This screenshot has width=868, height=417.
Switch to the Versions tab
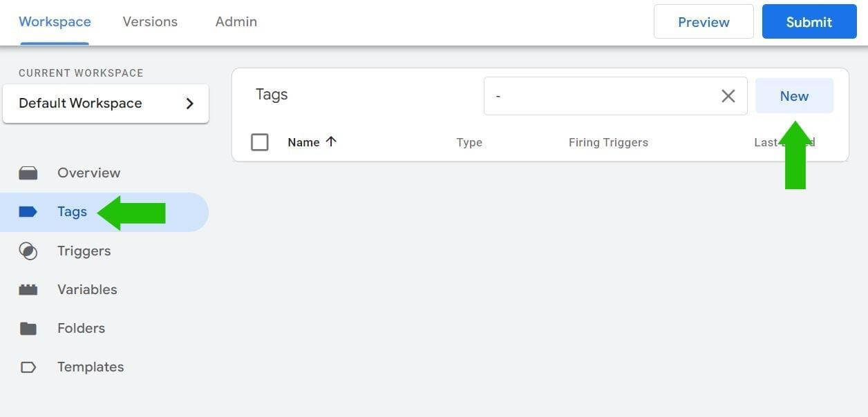150,21
